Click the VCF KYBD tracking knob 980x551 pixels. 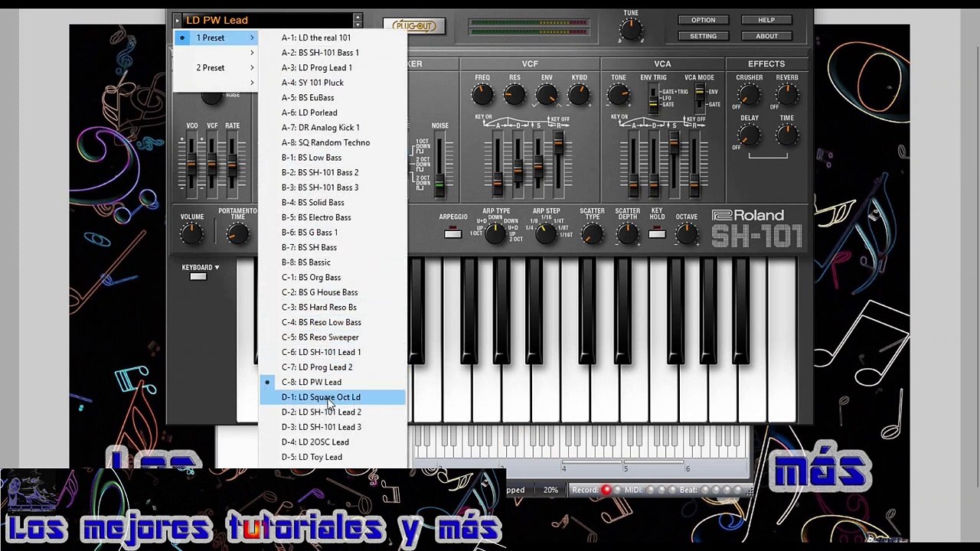coord(579,95)
